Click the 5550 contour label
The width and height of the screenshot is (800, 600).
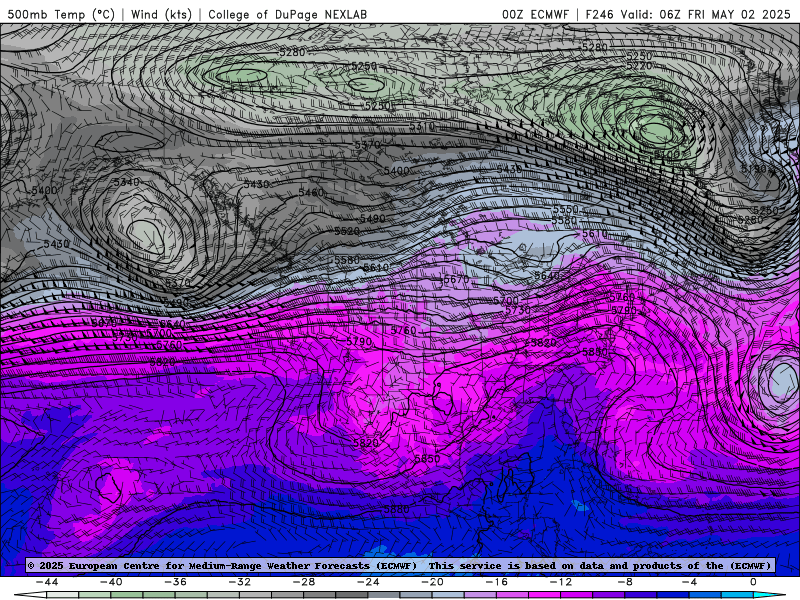click(565, 209)
